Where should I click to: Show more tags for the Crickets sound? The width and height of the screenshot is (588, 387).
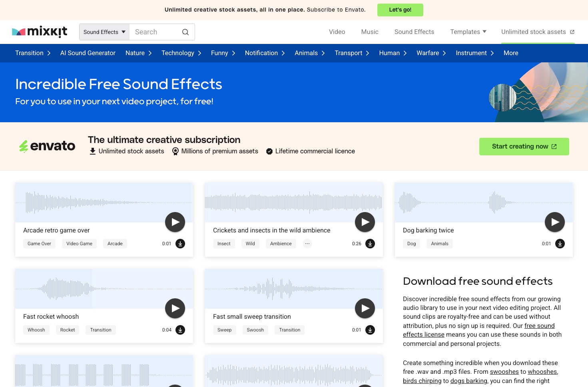(307, 244)
